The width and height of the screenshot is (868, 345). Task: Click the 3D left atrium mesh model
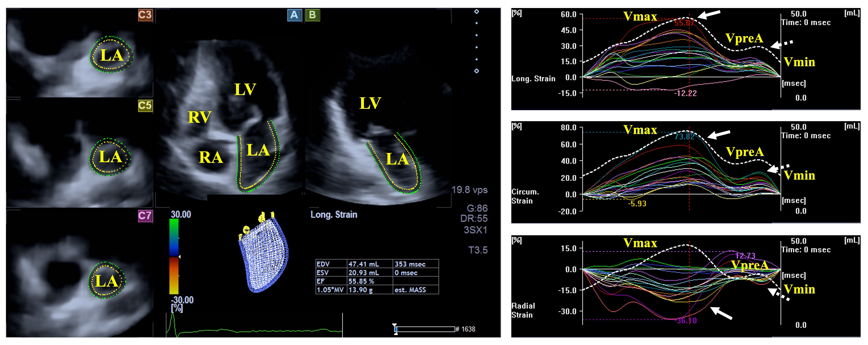tap(264, 257)
